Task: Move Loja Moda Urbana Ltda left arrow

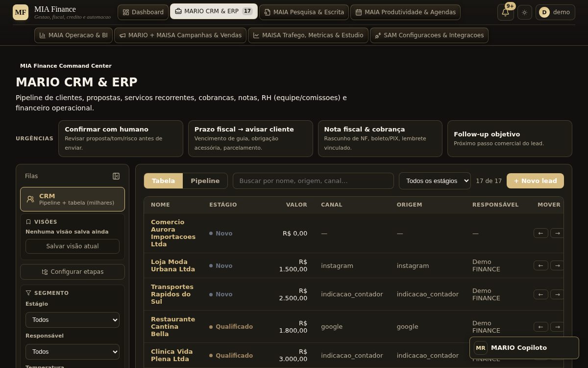Action: [540, 265]
